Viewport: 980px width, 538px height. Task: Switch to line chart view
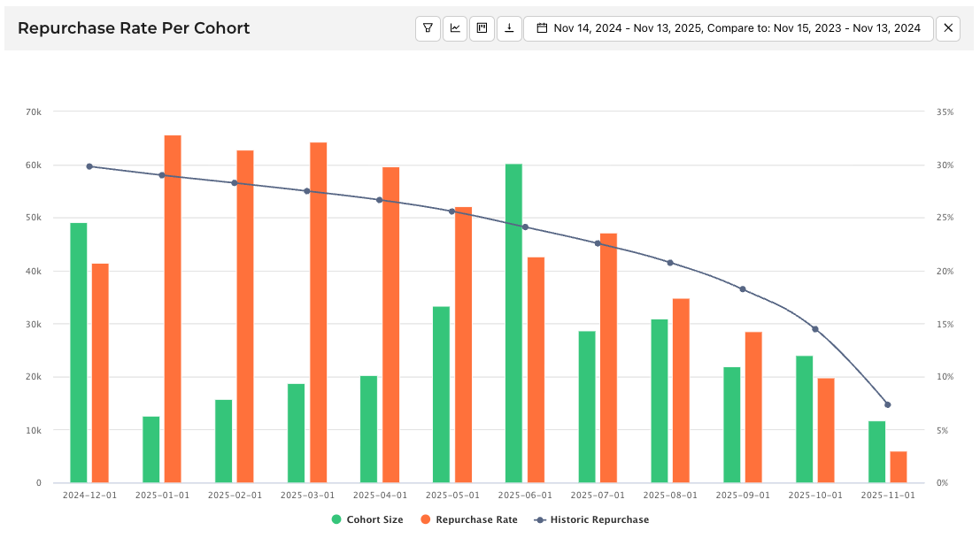[455, 27]
